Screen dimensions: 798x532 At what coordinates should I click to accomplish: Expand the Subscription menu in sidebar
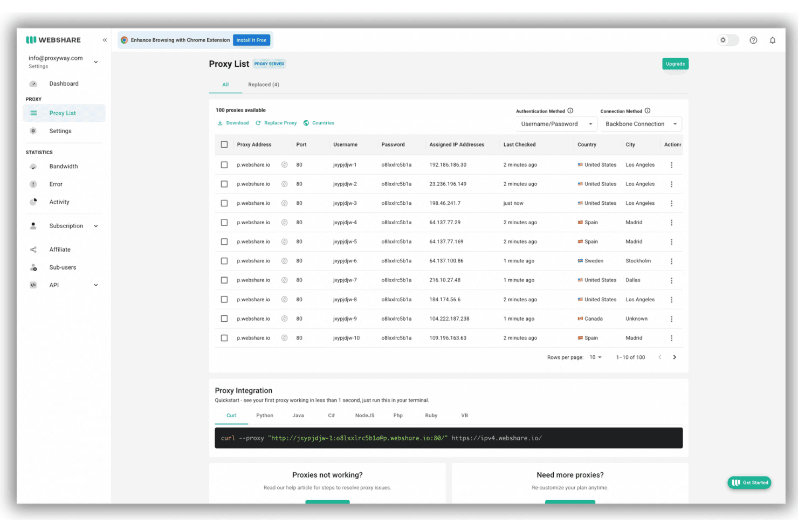(96, 226)
